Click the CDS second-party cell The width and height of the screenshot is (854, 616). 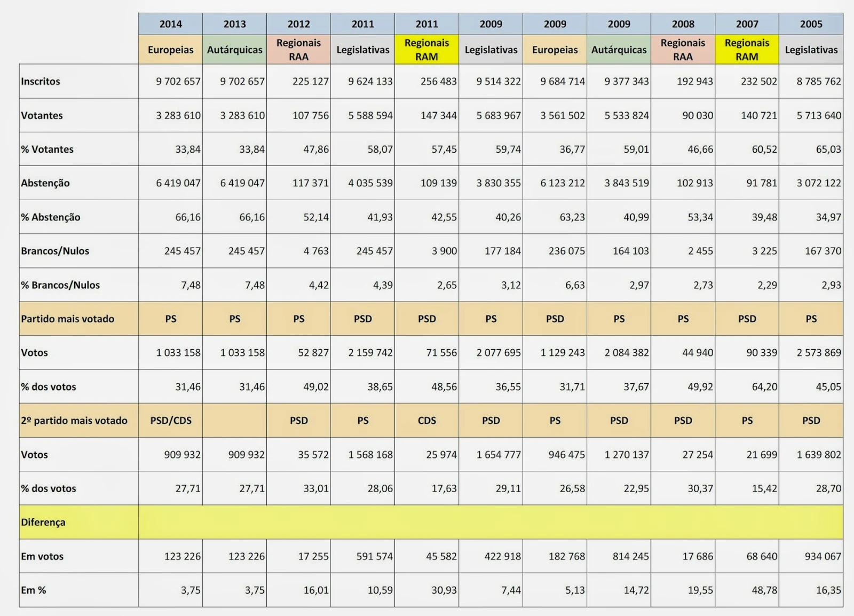[427, 421]
